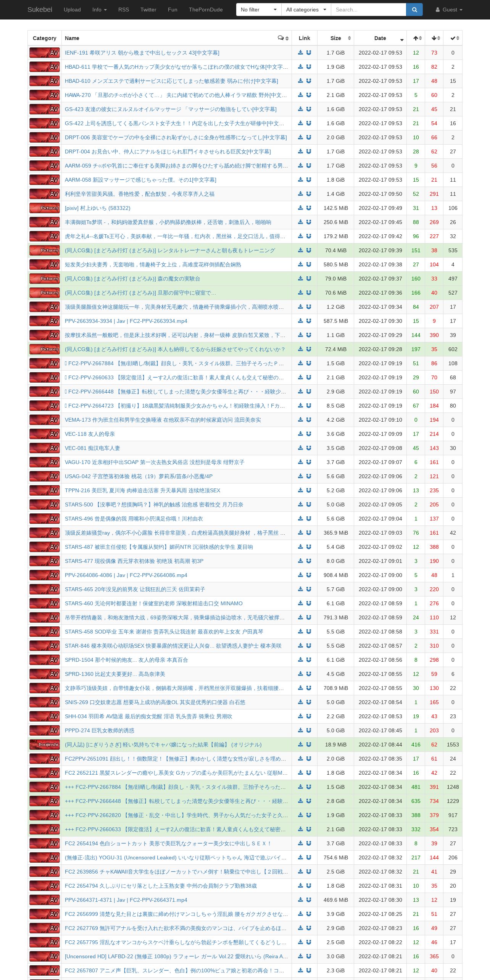Open magnet link for AARM-058 row
Image resolution: width=490 pixels, height=980 pixels.
point(309,180)
